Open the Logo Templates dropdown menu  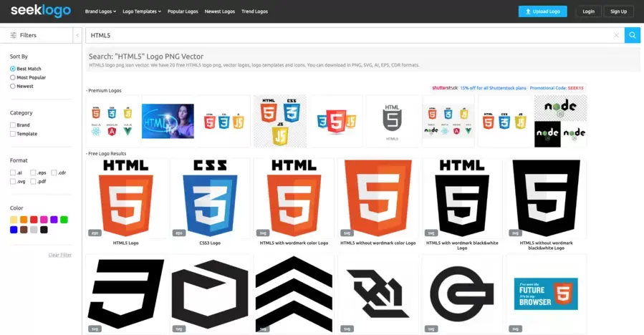coord(142,11)
